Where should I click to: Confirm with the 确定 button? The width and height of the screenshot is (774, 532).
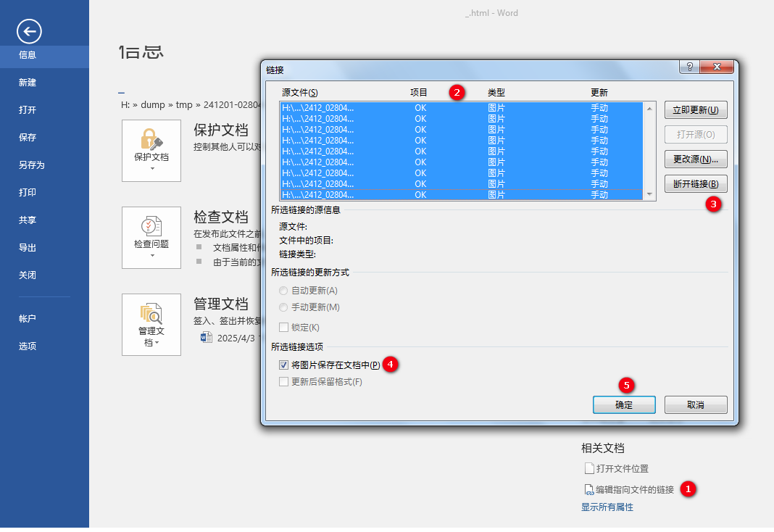[623, 404]
